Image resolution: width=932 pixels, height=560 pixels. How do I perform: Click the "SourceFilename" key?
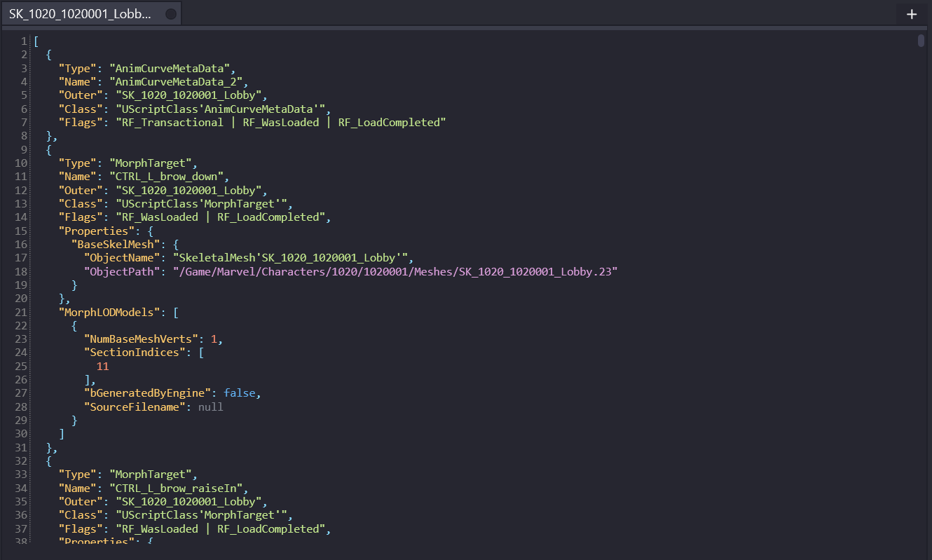(x=135, y=407)
